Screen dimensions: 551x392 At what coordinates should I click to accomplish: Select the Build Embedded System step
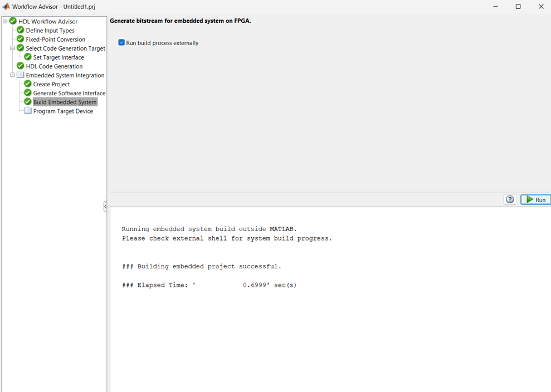65,101
